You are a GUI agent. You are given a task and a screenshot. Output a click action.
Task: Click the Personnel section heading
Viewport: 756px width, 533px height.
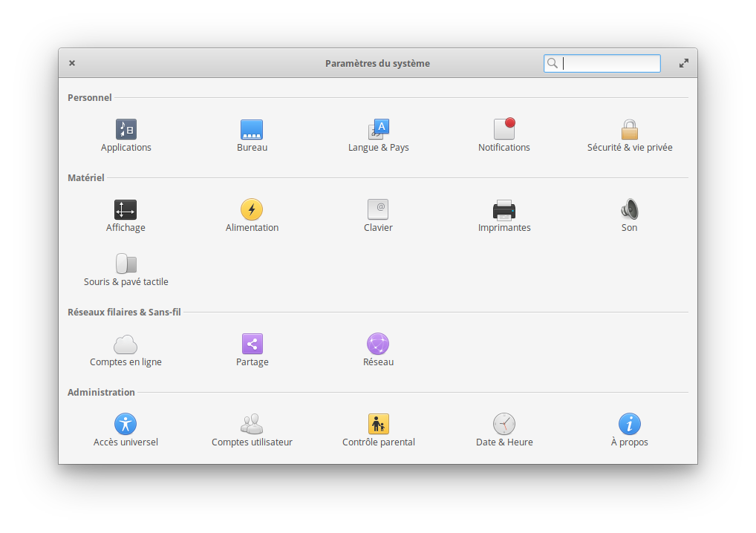(90, 98)
